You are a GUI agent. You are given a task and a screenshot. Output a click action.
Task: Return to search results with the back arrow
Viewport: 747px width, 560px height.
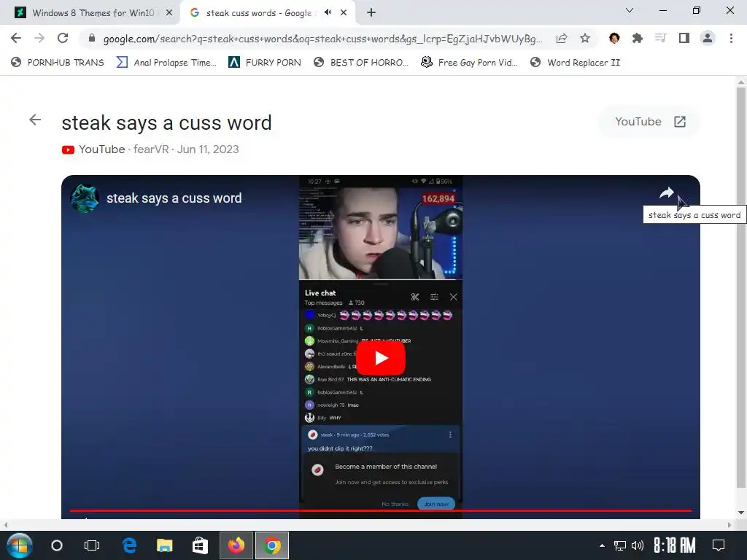coord(35,120)
